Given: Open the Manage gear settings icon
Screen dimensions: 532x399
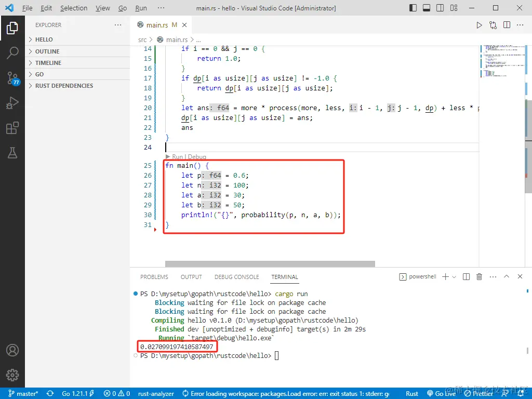Looking at the screenshot, I should pos(12,375).
